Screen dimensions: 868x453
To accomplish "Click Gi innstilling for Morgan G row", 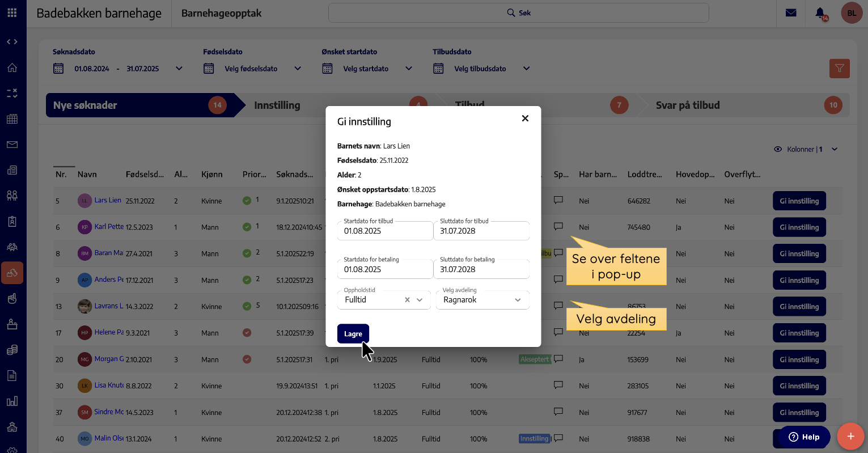I will click(x=799, y=359).
